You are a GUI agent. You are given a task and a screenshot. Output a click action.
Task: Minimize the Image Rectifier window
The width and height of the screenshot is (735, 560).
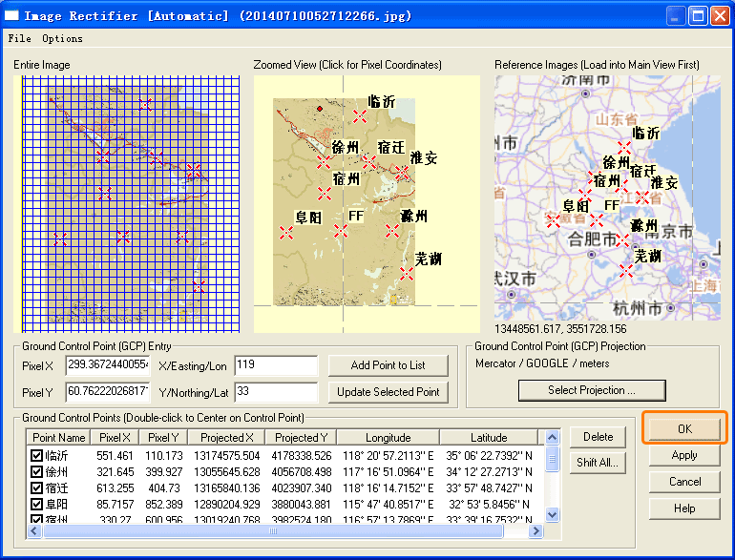pyautogui.click(x=675, y=16)
